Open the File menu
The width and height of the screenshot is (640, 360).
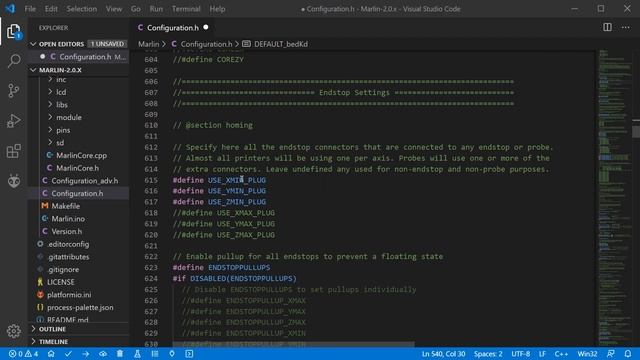30,9
